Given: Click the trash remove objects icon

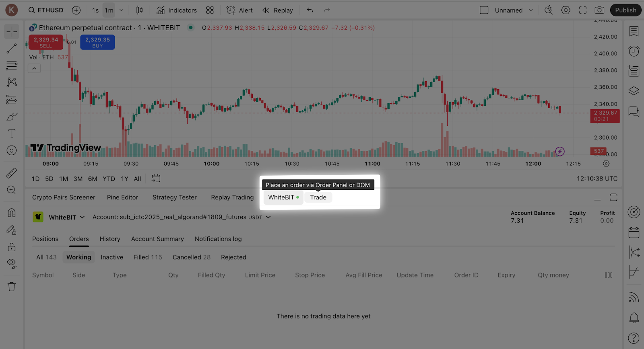Looking at the screenshot, I should [12, 287].
